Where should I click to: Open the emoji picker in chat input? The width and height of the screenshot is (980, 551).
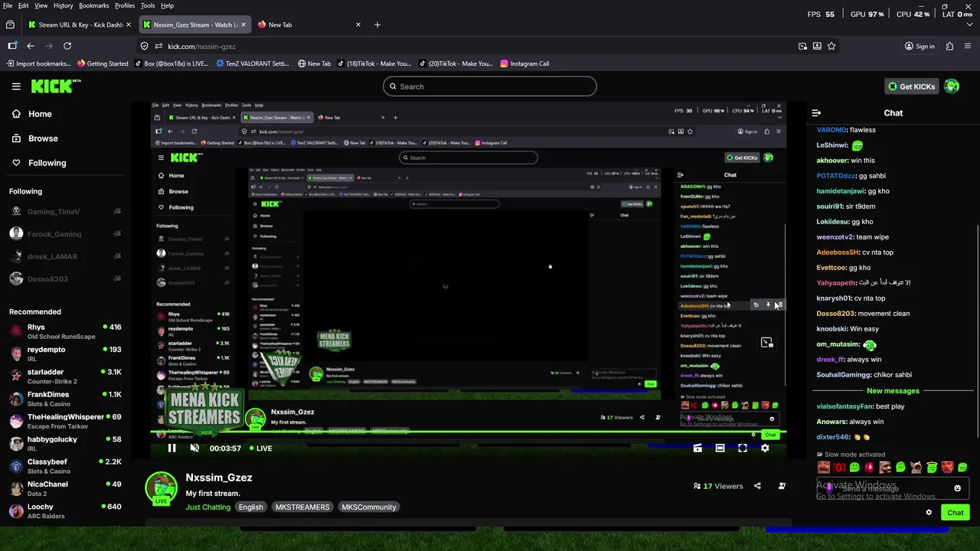(957, 488)
